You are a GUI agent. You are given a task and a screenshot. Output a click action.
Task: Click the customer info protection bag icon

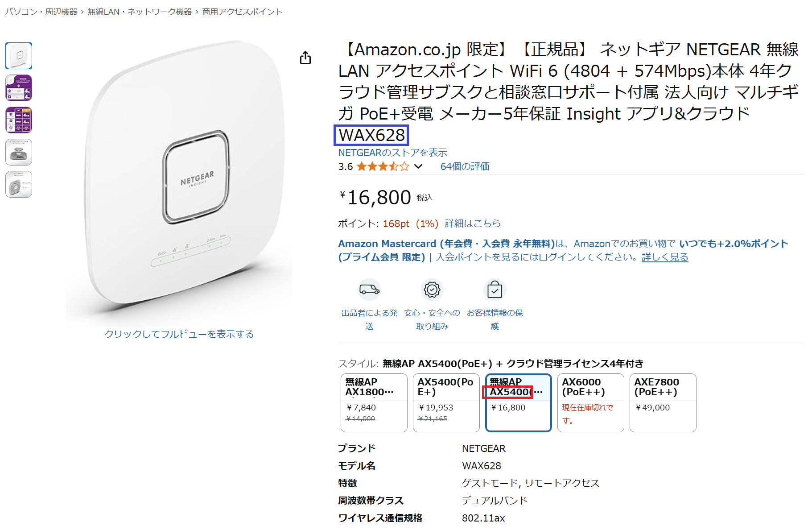[495, 290]
